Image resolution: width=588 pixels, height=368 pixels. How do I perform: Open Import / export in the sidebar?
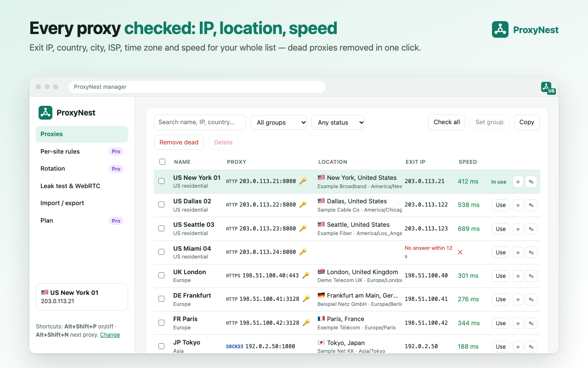(x=82, y=203)
